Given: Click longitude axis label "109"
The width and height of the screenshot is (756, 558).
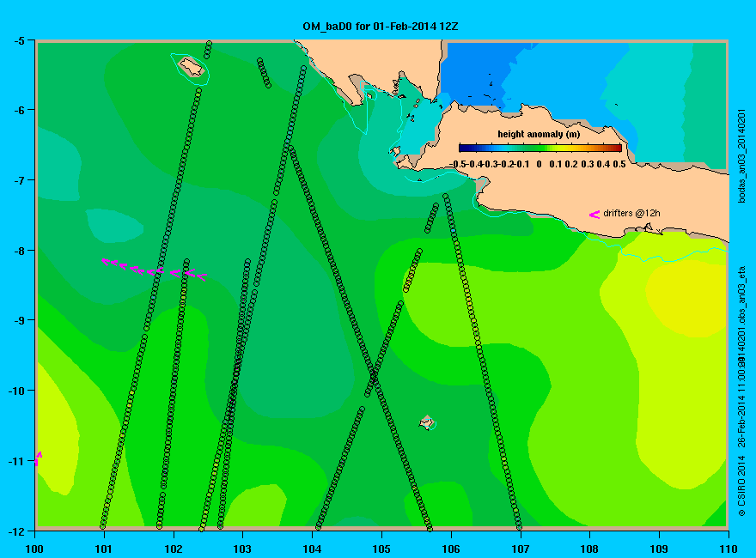Looking at the screenshot, I should [659, 549].
